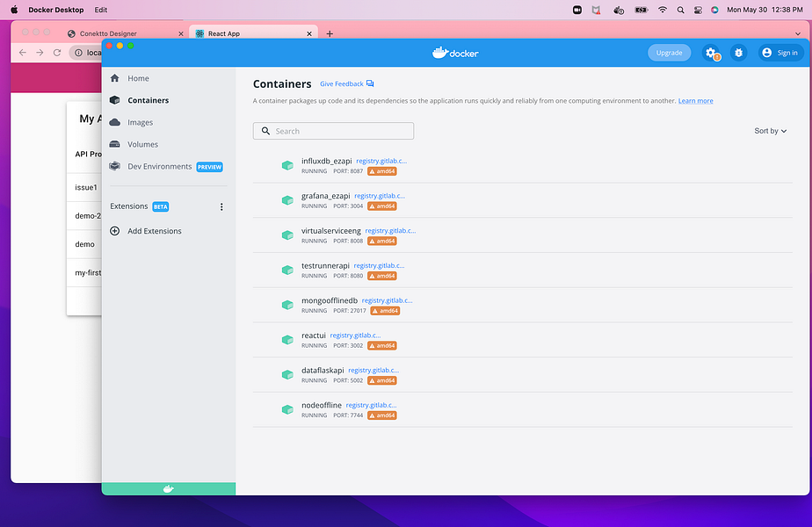
Task: Open Spotlight search in menu bar
Action: [x=680, y=10]
